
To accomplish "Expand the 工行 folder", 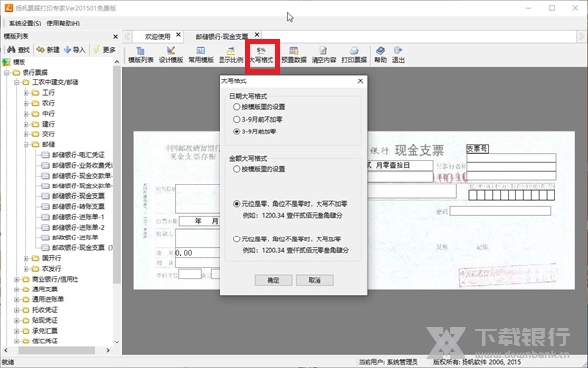I will (x=25, y=93).
